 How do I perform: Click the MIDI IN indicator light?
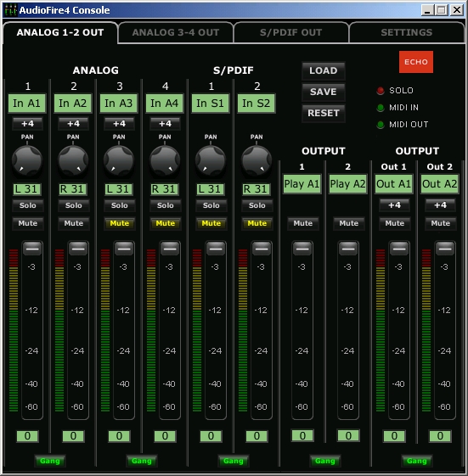[x=381, y=108]
